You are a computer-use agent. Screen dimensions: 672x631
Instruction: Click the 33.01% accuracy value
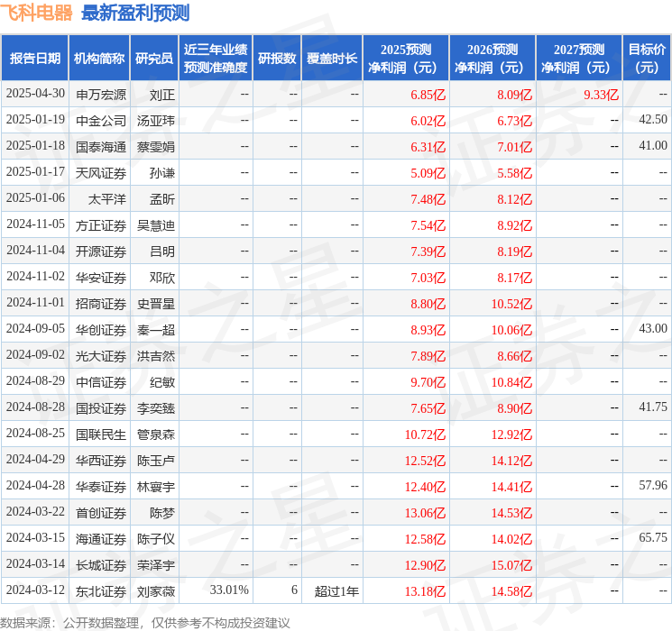pyautogui.click(x=229, y=590)
